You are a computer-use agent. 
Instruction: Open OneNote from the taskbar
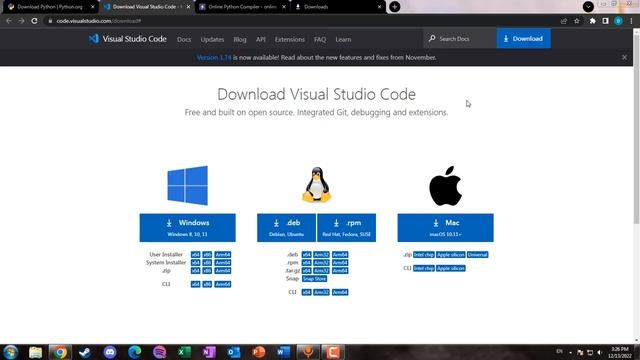(x=209, y=352)
